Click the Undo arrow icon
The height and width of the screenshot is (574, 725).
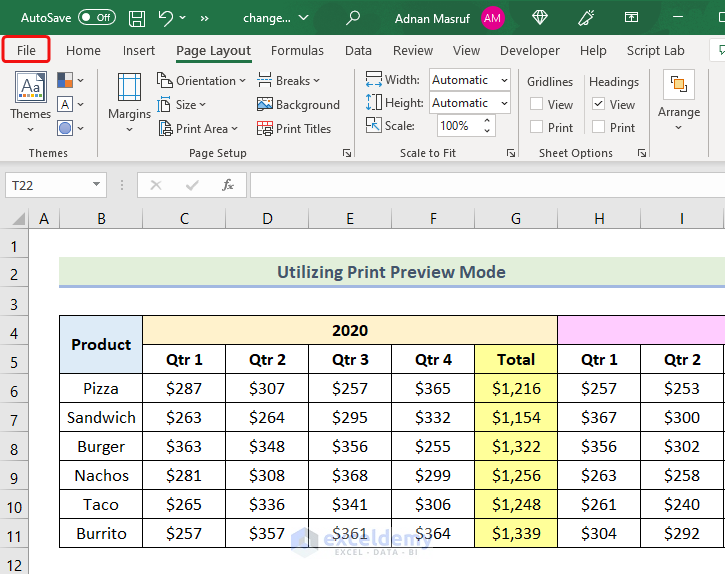click(166, 18)
